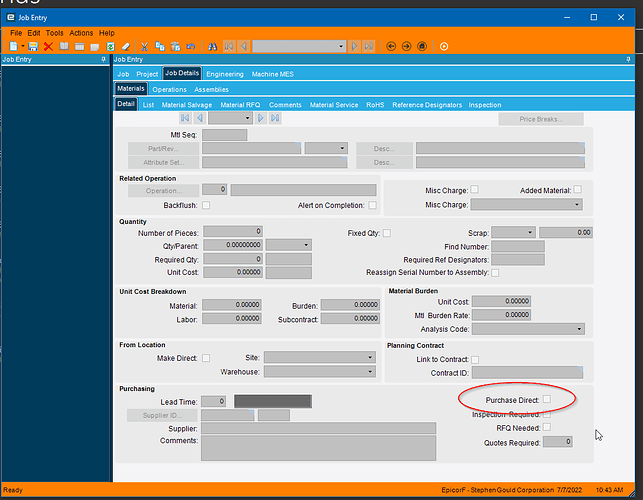Open the Part revision dropdown
The height and width of the screenshot is (500, 643).
342,148
